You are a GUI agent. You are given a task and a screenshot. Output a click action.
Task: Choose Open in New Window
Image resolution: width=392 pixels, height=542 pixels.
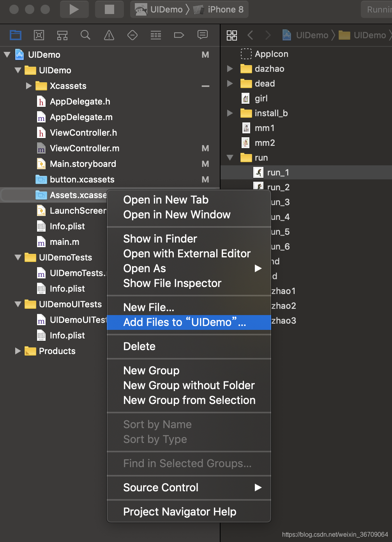[x=189, y=214]
